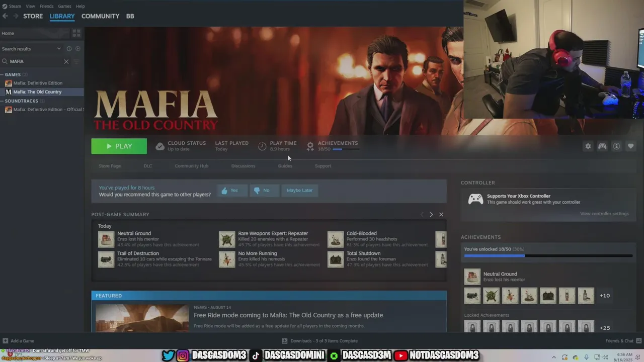Clear the MAFIA search text

(x=66, y=61)
